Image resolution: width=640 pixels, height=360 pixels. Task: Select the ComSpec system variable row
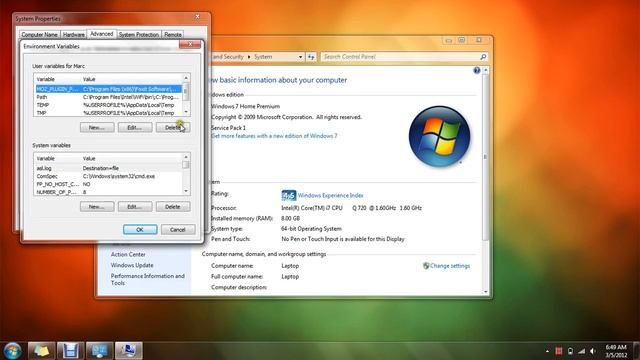[108, 176]
